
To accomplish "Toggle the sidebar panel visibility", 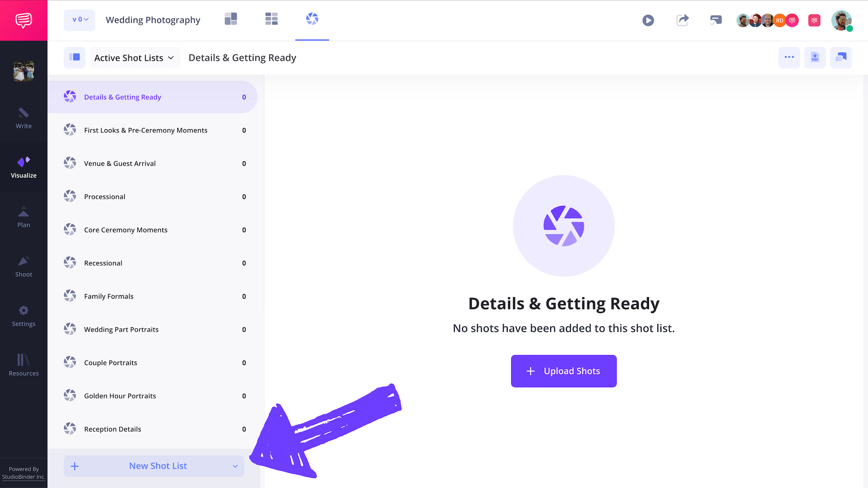I will point(75,57).
